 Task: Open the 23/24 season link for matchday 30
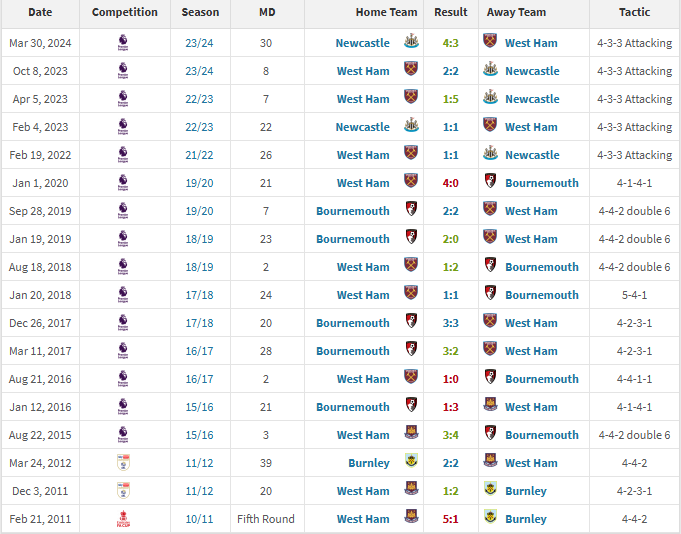pos(199,42)
